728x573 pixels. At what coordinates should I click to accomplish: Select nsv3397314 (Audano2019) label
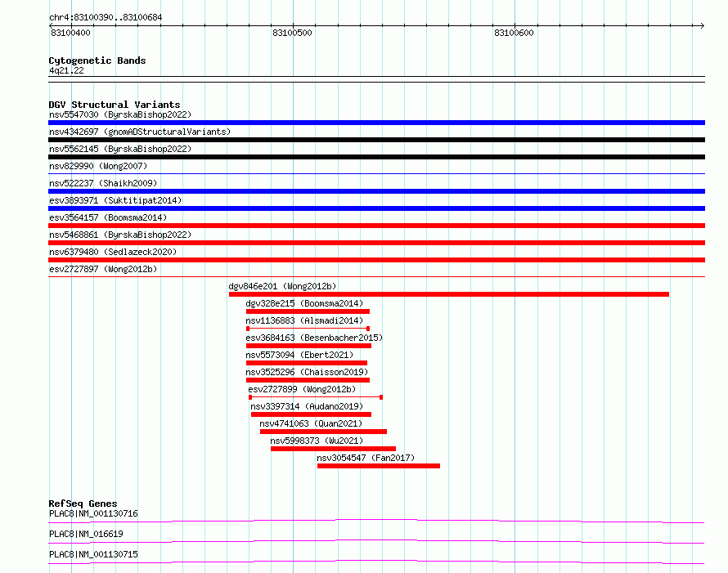click(307, 406)
